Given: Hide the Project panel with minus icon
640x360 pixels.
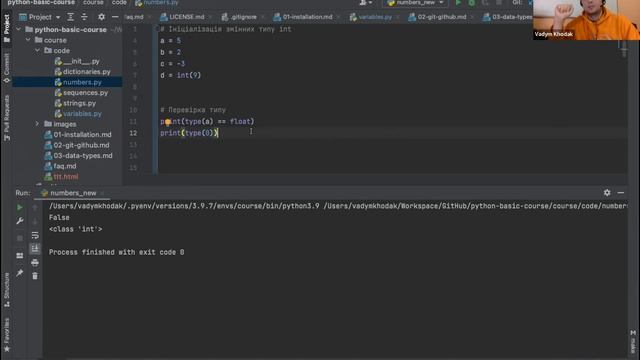Looking at the screenshot, I should pos(115,17).
